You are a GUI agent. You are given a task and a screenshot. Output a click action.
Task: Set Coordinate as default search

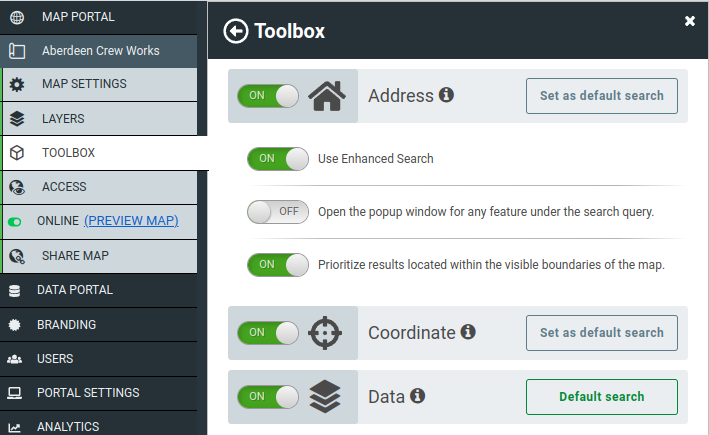601,333
